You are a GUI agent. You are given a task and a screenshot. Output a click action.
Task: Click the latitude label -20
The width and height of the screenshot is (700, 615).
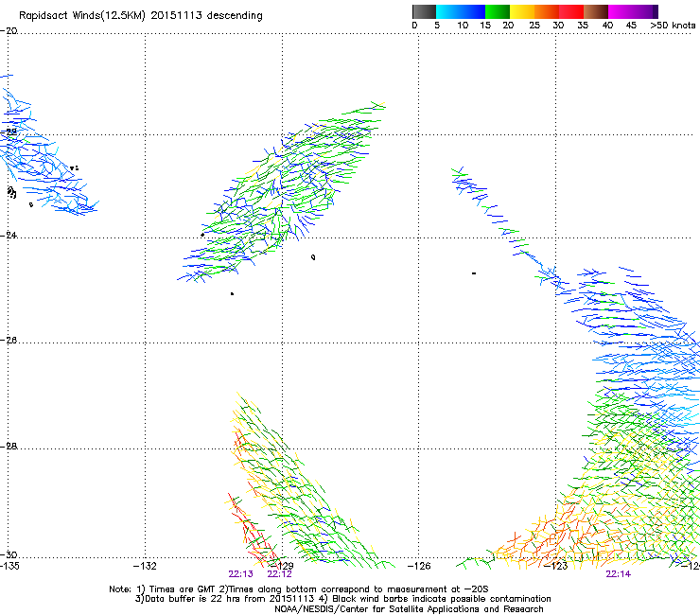pos(9,31)
